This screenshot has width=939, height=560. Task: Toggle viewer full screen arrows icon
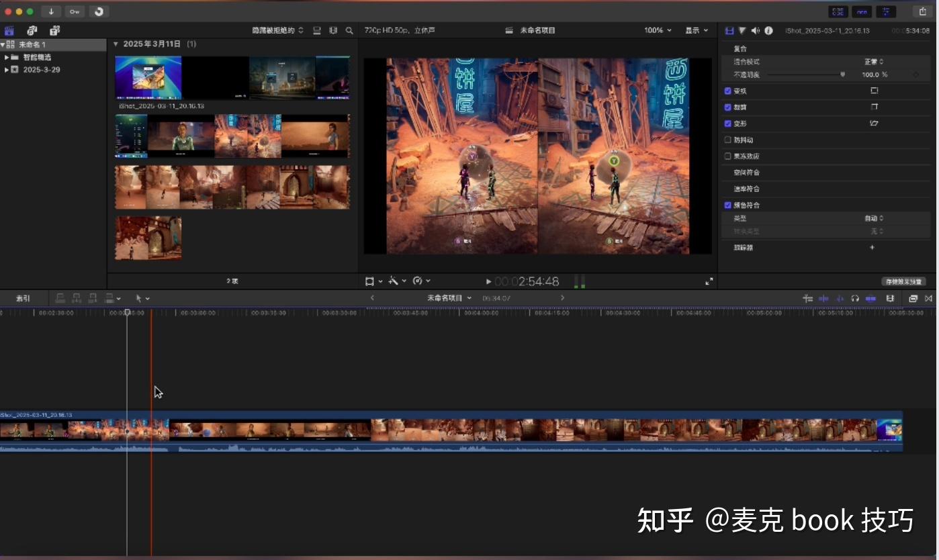pos(709,281)
